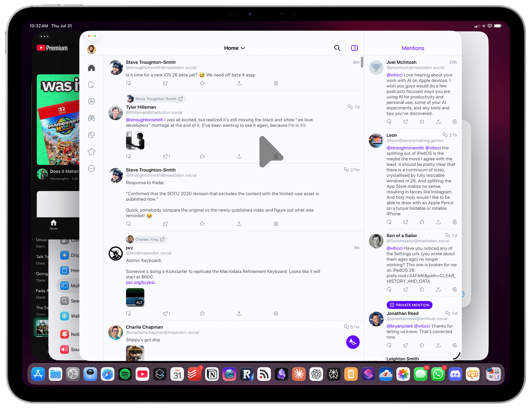
Task: Open WhatsApp from the dock
Action: click(438, 374)
